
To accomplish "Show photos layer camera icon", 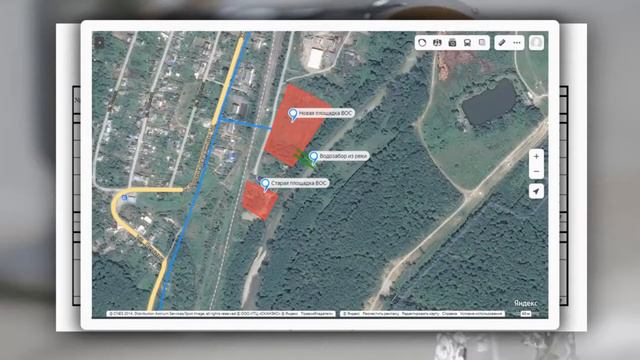I will [x=452, y=43].
